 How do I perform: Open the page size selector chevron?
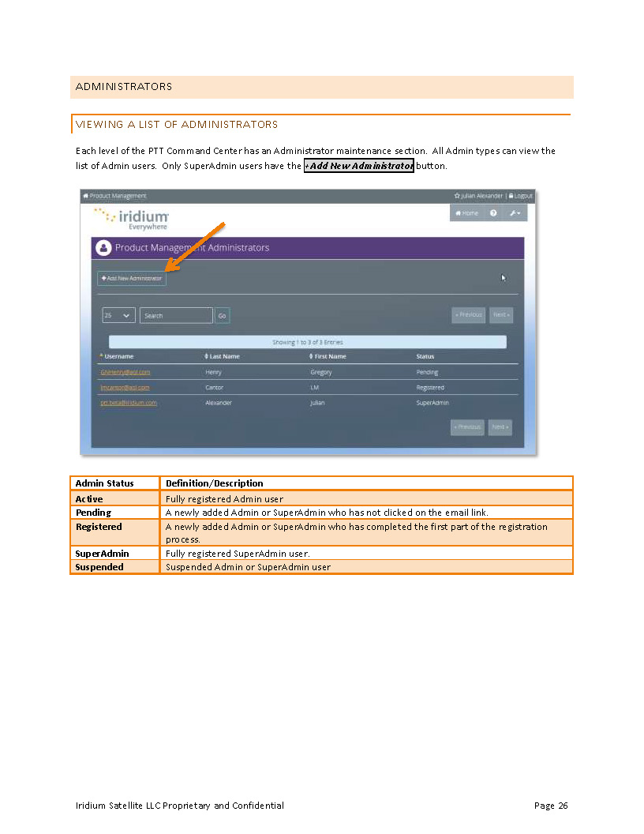126,315
